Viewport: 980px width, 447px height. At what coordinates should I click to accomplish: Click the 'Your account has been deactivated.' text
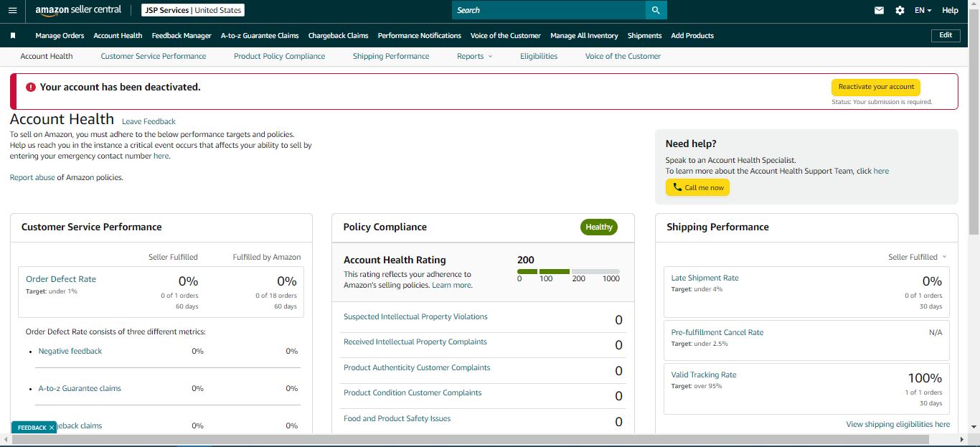coord(121,87)
